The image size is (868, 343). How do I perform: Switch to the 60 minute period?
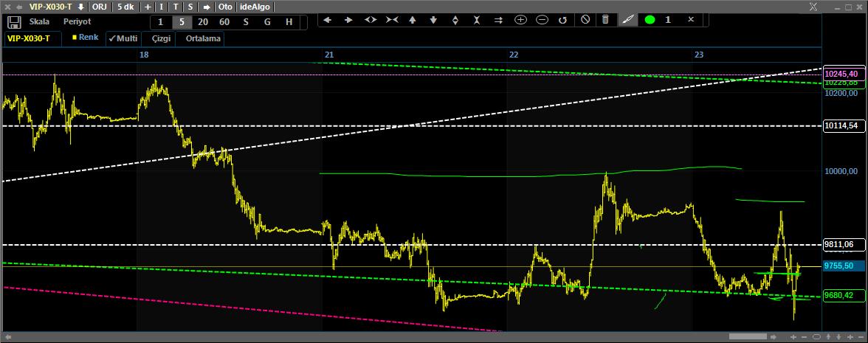[224, 22]
